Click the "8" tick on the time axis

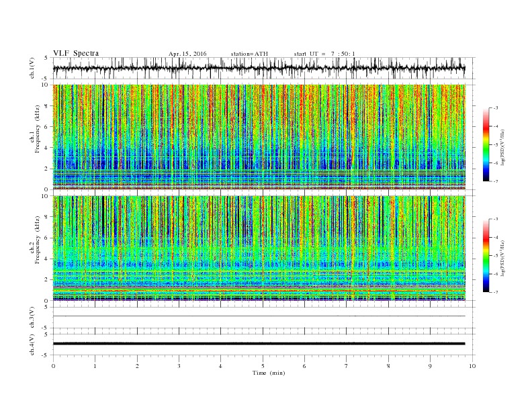388,366
